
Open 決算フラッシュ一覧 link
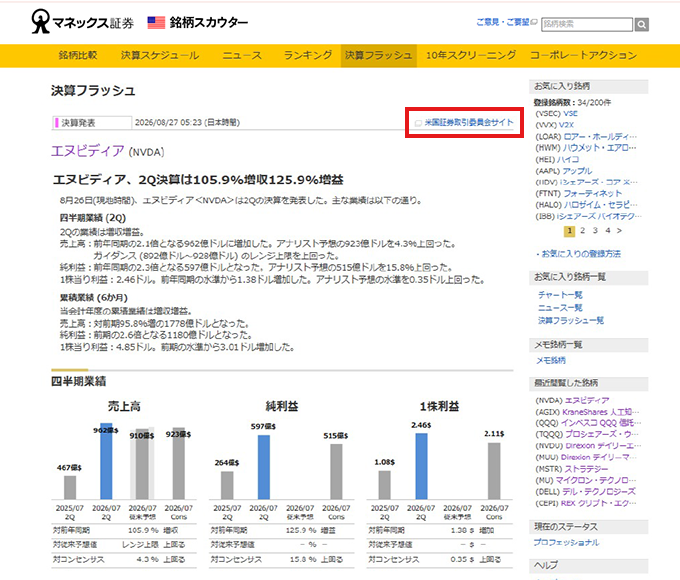[571, 321]
